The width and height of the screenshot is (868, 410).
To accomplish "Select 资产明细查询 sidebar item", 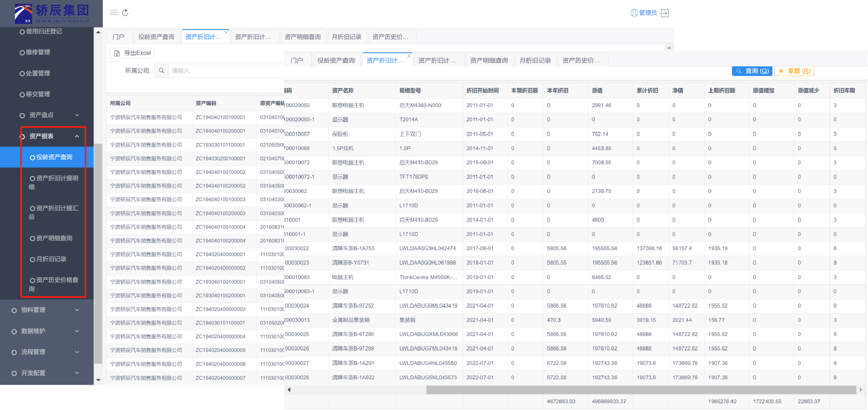I will click(x=54, y=238).
